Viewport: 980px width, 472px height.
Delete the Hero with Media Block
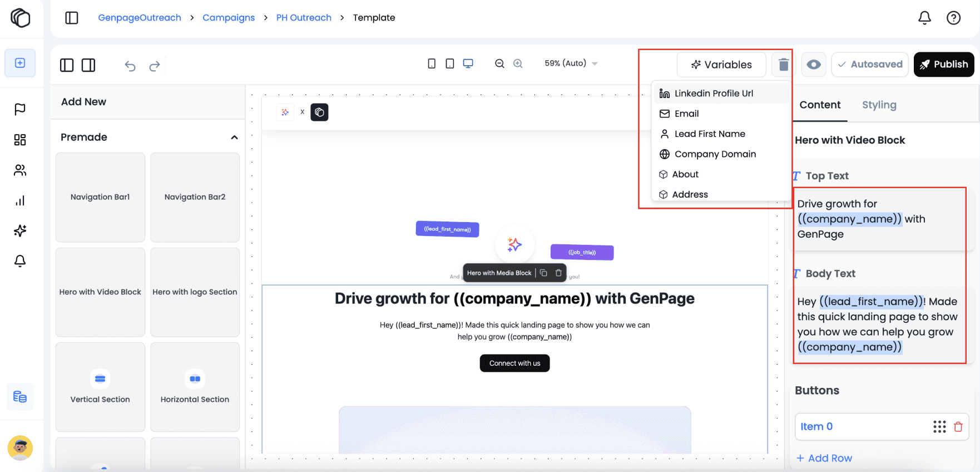click(x=558, y=273)
